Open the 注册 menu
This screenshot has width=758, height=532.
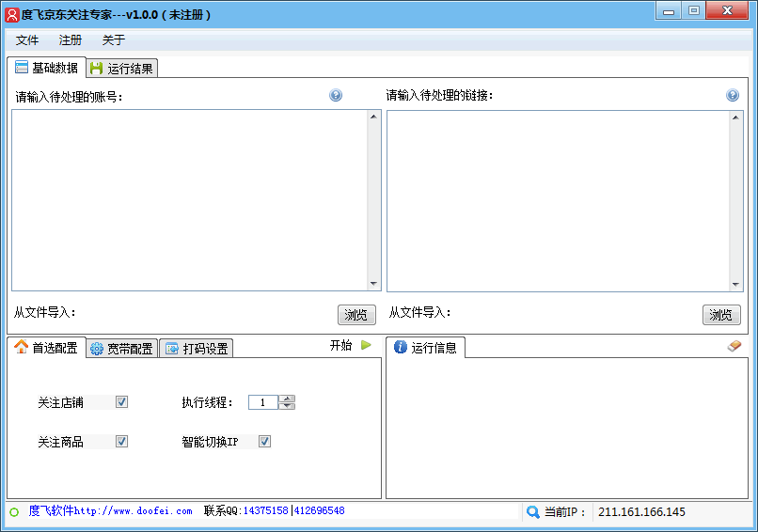[71, 40]
